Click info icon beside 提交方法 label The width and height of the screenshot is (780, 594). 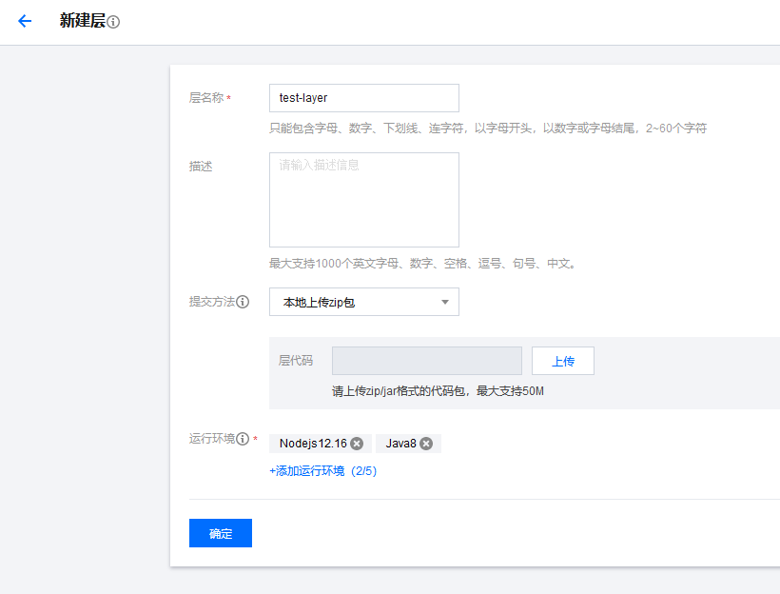243,302
